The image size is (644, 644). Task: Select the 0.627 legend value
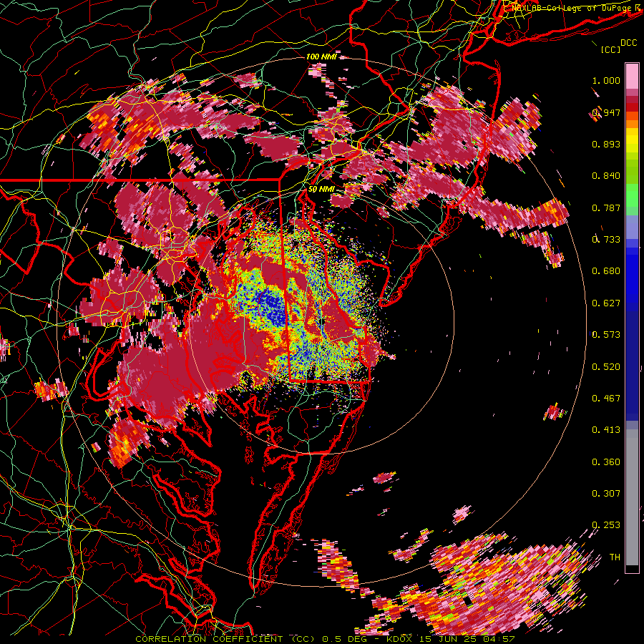point(606,303)
